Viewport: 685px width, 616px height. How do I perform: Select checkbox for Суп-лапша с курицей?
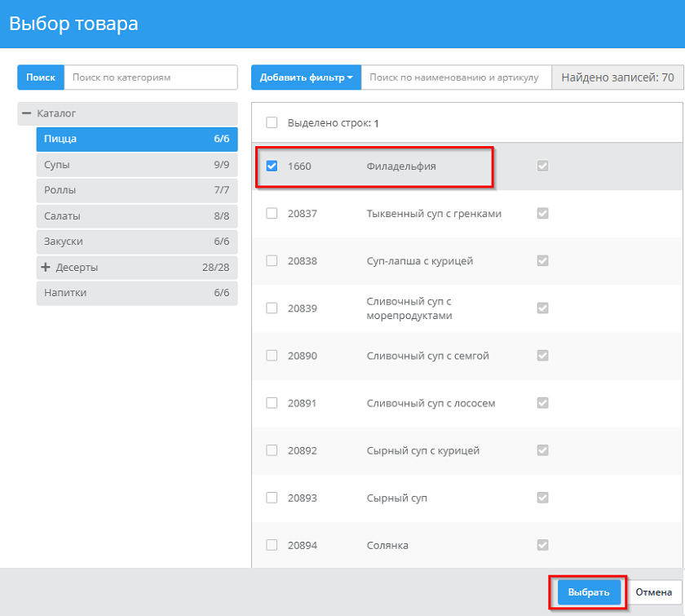[x=272, y=261]
